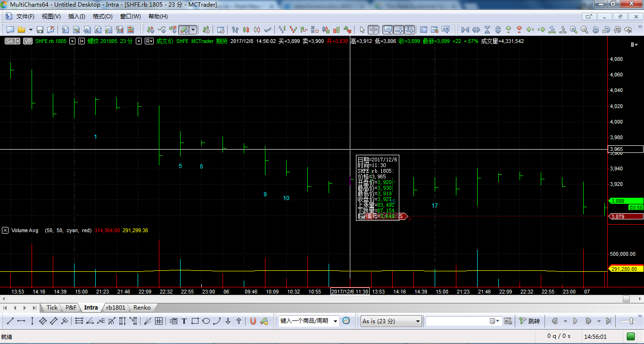Viewport: 644px width, 344px height.
Task: Select the horizontal line drawing tool
Action: 21,321
